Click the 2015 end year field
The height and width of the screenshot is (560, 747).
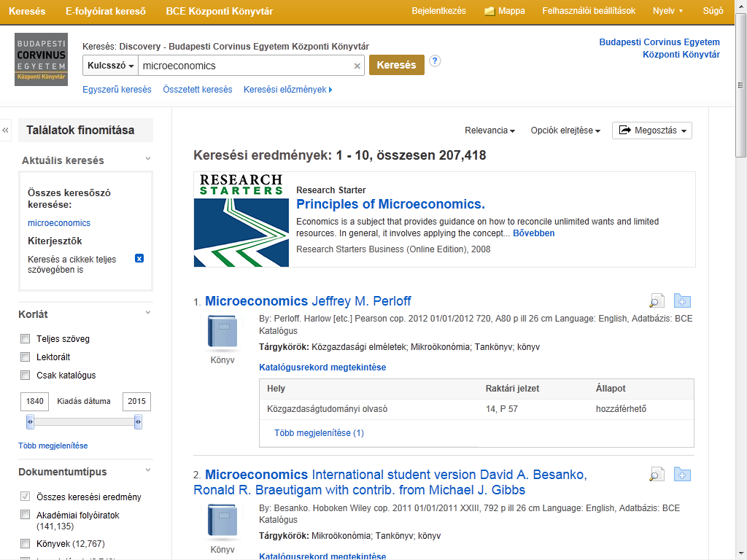[136, 402]
